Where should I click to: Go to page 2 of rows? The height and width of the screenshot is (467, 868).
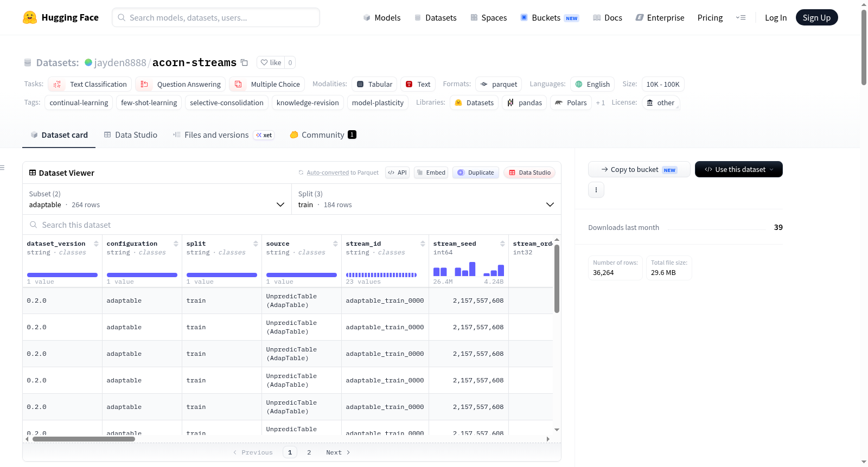[x=309, y=452]
